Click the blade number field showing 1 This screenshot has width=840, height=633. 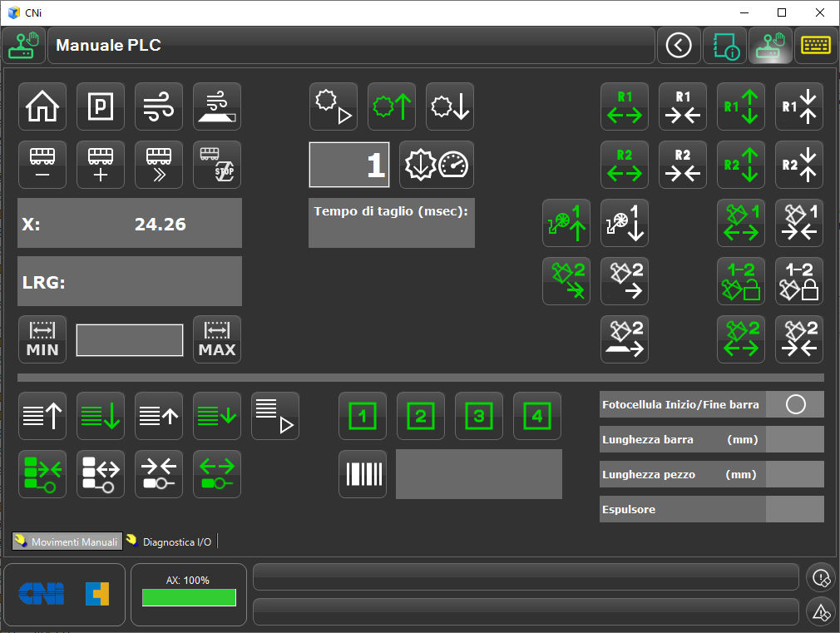click(x=349, y=165)
